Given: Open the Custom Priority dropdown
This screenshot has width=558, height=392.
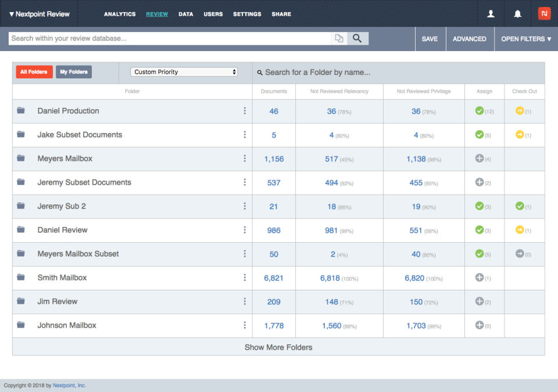Looking at the screenshot, I should [184, 72].
